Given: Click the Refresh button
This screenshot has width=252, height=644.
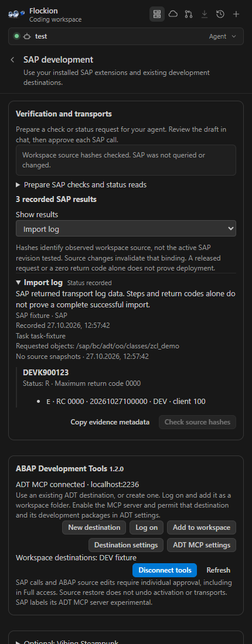Looking at the screenshot, I should [218, 570].
